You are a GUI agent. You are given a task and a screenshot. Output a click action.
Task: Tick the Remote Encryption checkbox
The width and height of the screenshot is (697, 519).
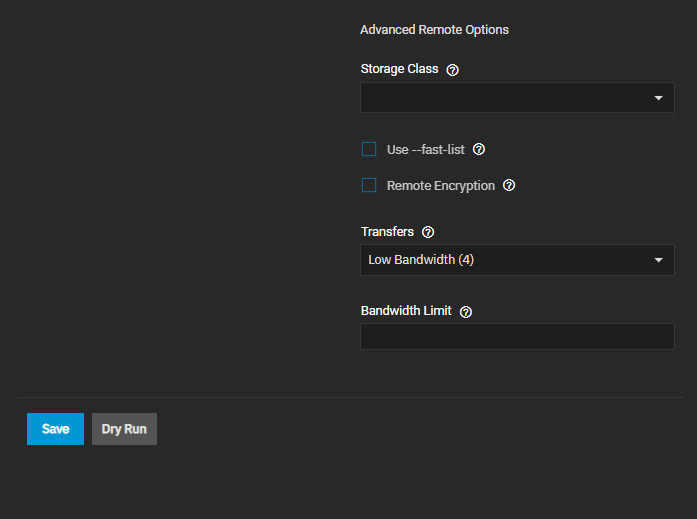click(x=369, y=186)
